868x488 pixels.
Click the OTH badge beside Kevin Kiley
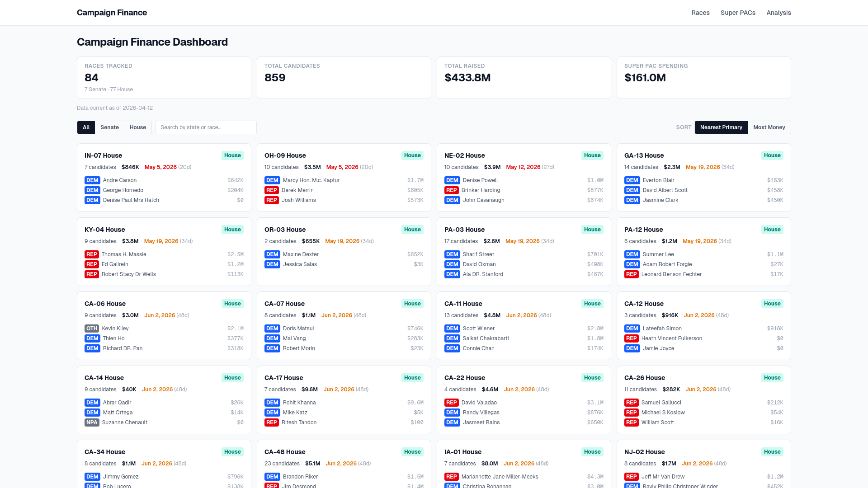(x=92, y=328)
